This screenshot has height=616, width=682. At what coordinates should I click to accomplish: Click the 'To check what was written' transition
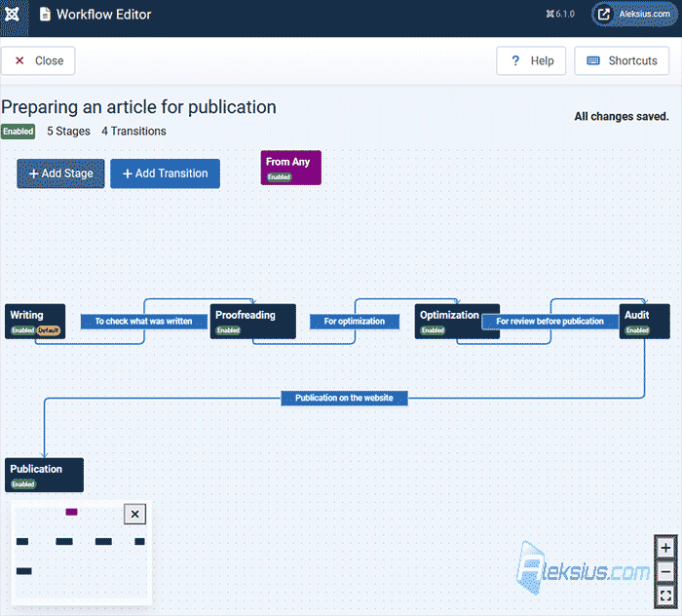pyautogui.click(x=144, y=322)
